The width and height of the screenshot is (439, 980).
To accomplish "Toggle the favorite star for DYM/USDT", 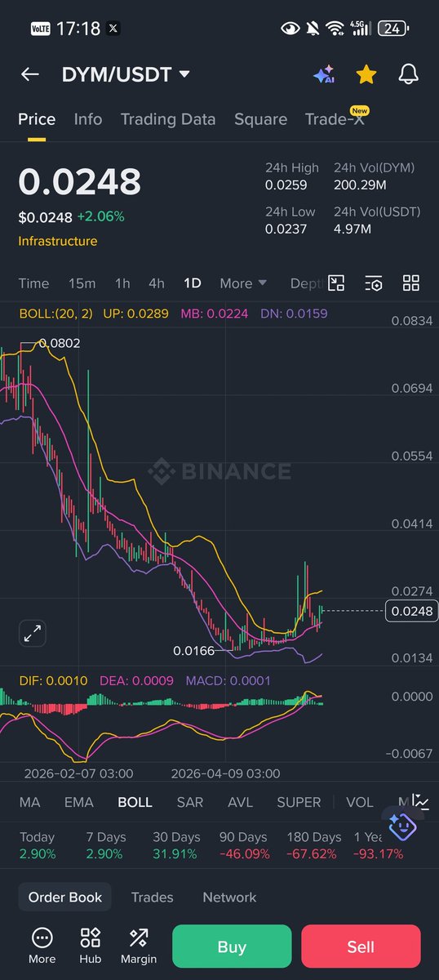I will pyautogui.click(x=366, y=74).
